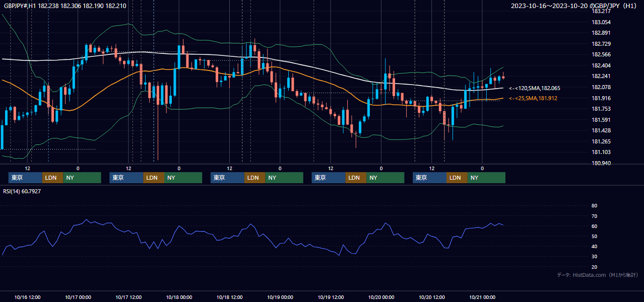Select price level 182.729 on axis
The image size is (644, 302).
coord(601,44)
